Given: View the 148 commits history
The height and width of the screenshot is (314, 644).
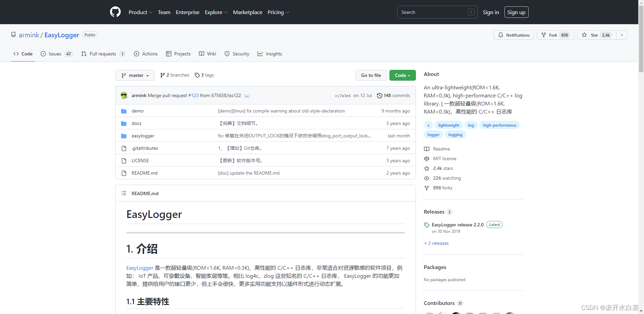Looking at the screenshot, I should click(393, 95).
